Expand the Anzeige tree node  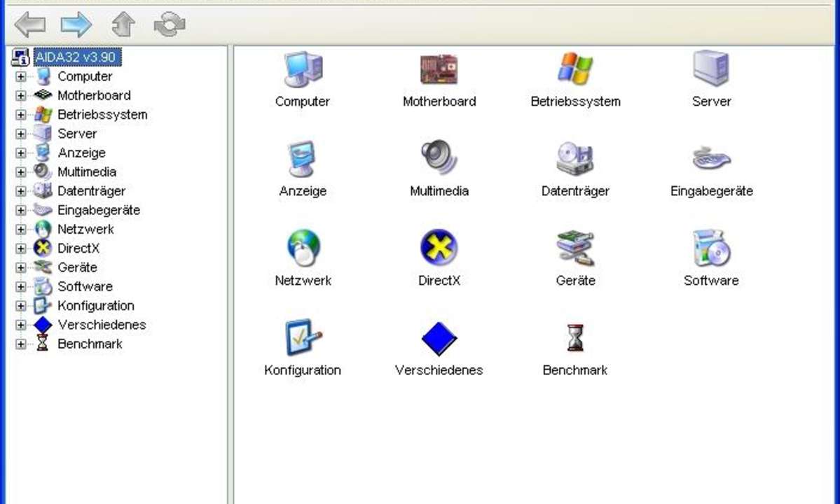click(x=20, y=153)
